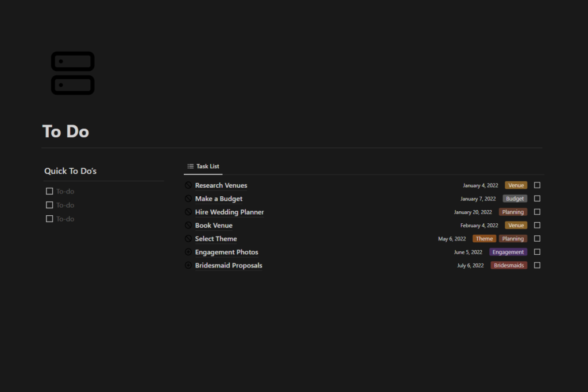
Task: Click the February 4, 2022 date
Action: pos(479,225)
